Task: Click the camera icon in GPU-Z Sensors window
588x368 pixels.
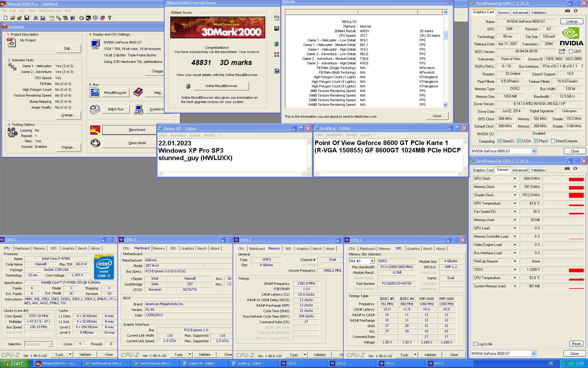Action: point(567,168)
